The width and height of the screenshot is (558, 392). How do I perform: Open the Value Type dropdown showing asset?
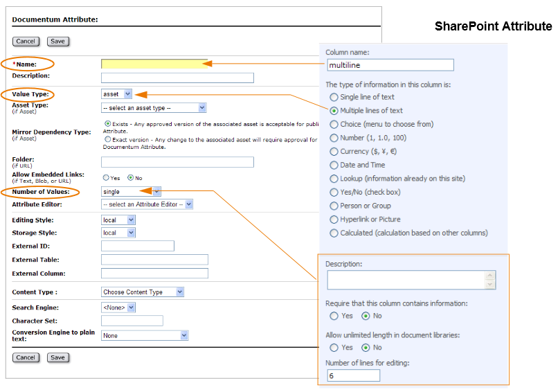point(116,94)
